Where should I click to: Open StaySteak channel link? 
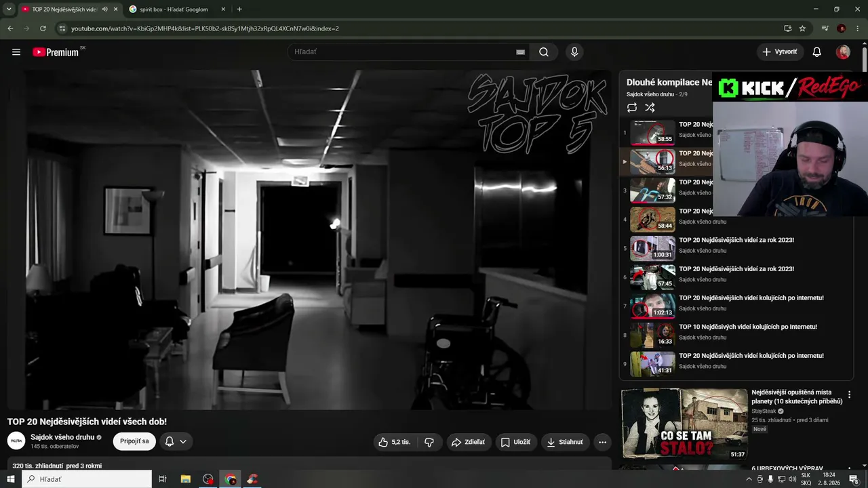point(764,411)
